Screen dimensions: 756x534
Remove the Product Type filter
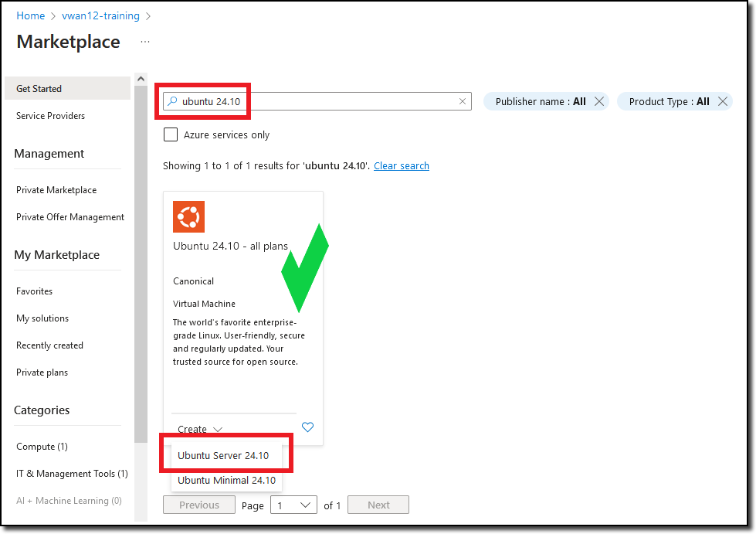pos(722,101)
